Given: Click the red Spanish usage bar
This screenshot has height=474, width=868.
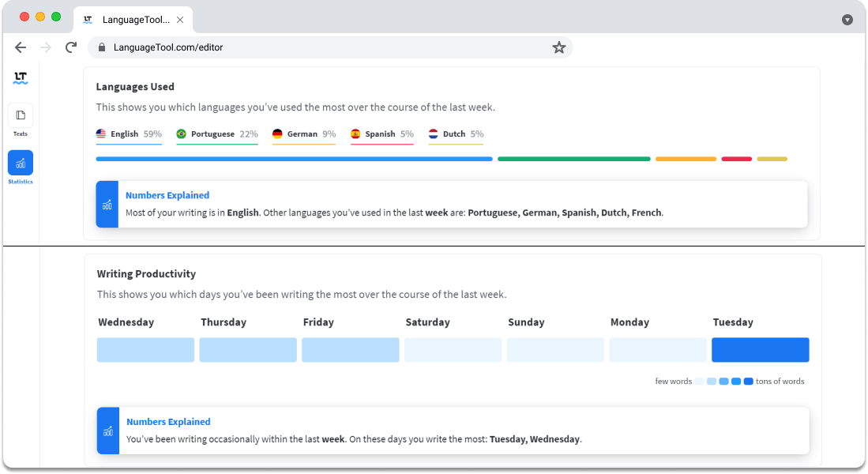Looking at the screenshot, I should coord(736,159).
